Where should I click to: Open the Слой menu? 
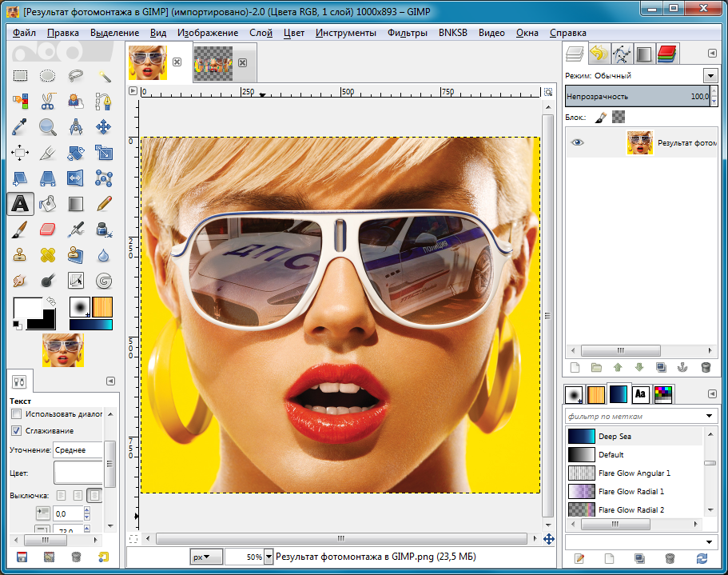tap(261, 33)
